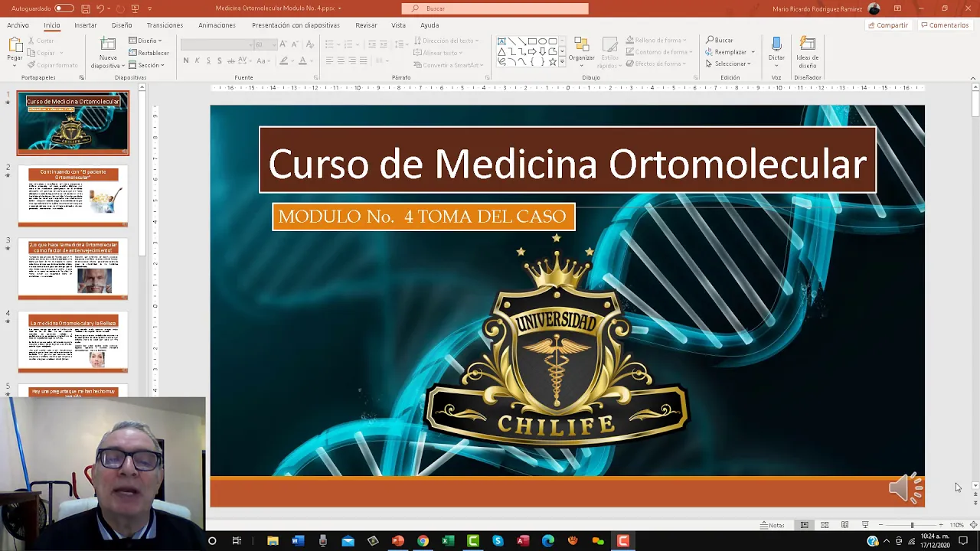Select the star shape in gallery
This screenshot has width=980, height=551.
click(x=551, y=61)
